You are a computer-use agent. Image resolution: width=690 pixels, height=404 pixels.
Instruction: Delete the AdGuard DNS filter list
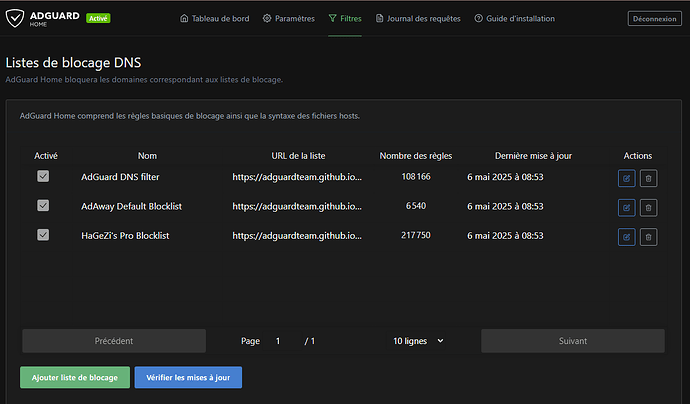[648, 178]
